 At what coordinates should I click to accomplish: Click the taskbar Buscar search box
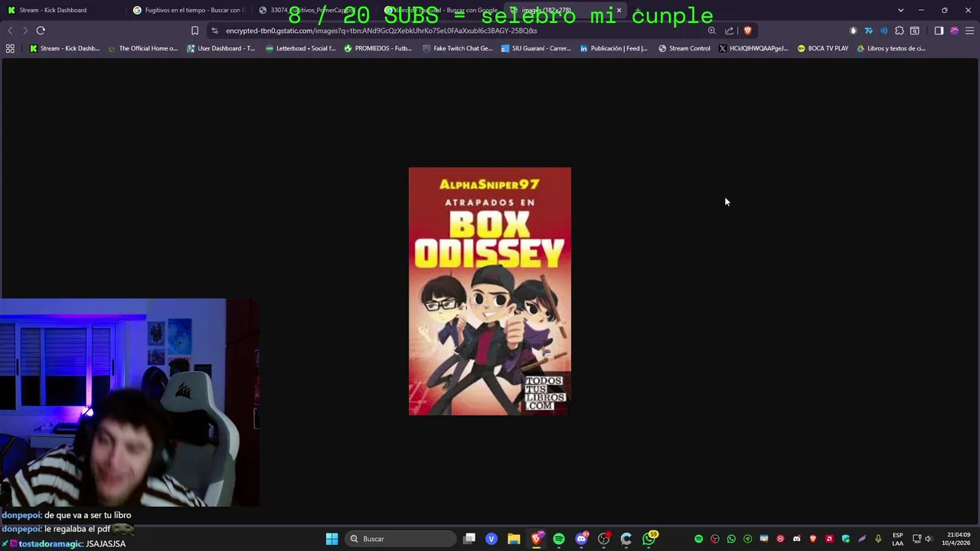(x=400, y=539)
